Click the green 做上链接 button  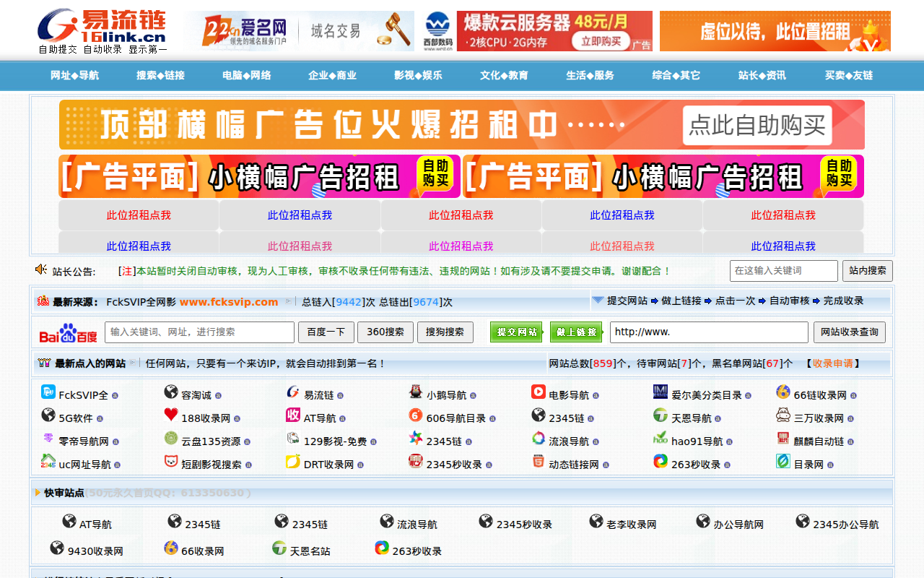click(576, 332)
